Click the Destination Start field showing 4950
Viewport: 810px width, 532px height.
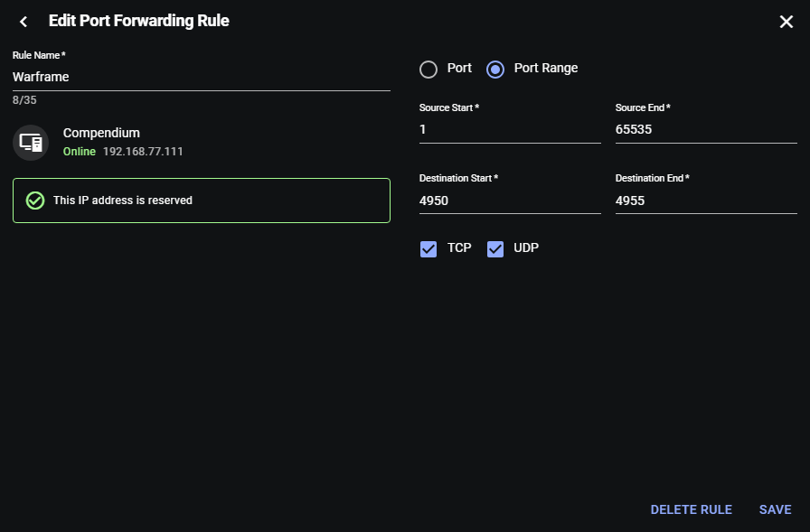pyautogui.click(x=510, y=201)
